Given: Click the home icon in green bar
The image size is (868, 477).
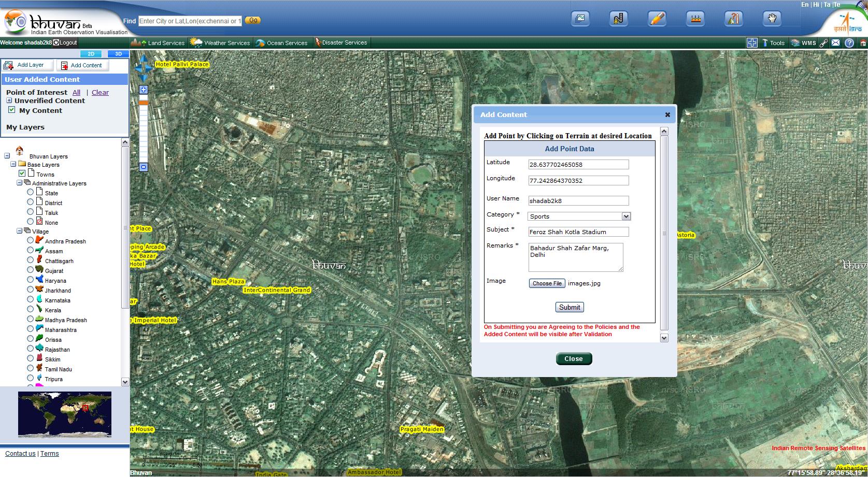Looking at the screenshot, I should pyautogui.click(x=863, y=44).
